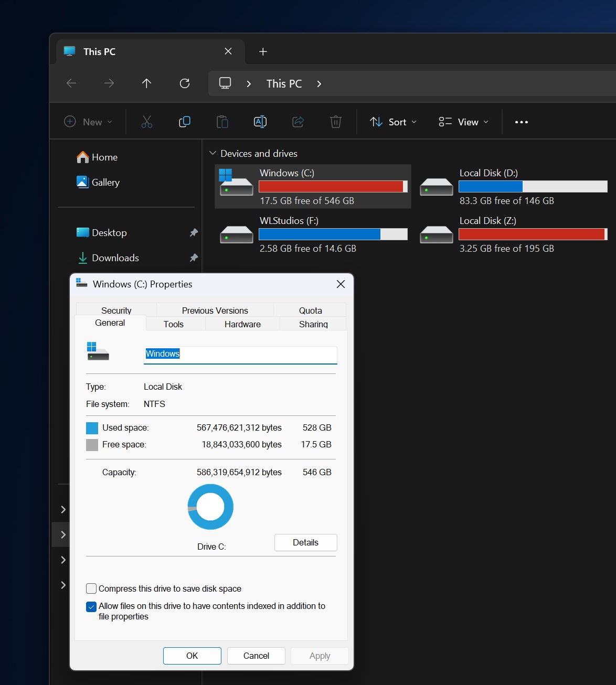Click the Paste icon in the toolbar
Image resolution: width=616 pixels, height=685 pixels.
222,121
